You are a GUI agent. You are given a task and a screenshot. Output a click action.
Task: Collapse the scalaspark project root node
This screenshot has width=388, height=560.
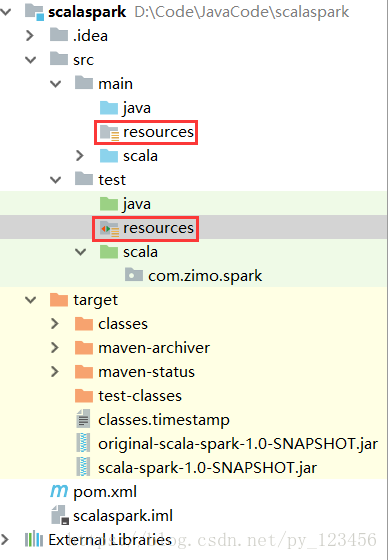coord(5,12)
